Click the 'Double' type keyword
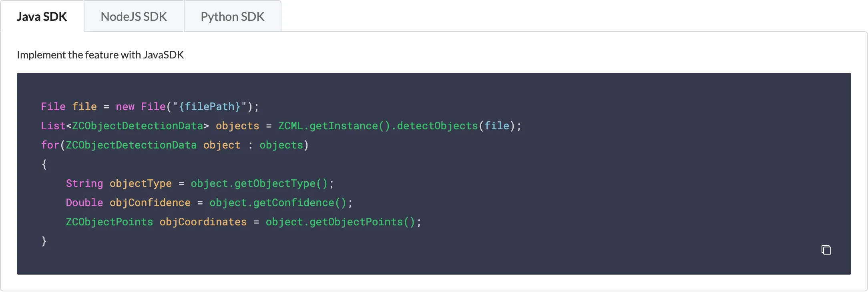Image resolution: width=868 pixels, height=293 pixels. click(84, 203)
